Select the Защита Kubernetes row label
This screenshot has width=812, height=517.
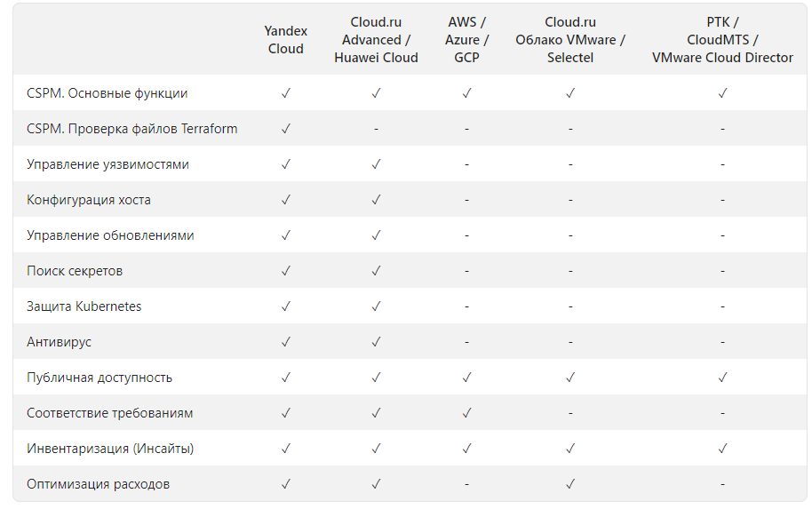point(84,306)
